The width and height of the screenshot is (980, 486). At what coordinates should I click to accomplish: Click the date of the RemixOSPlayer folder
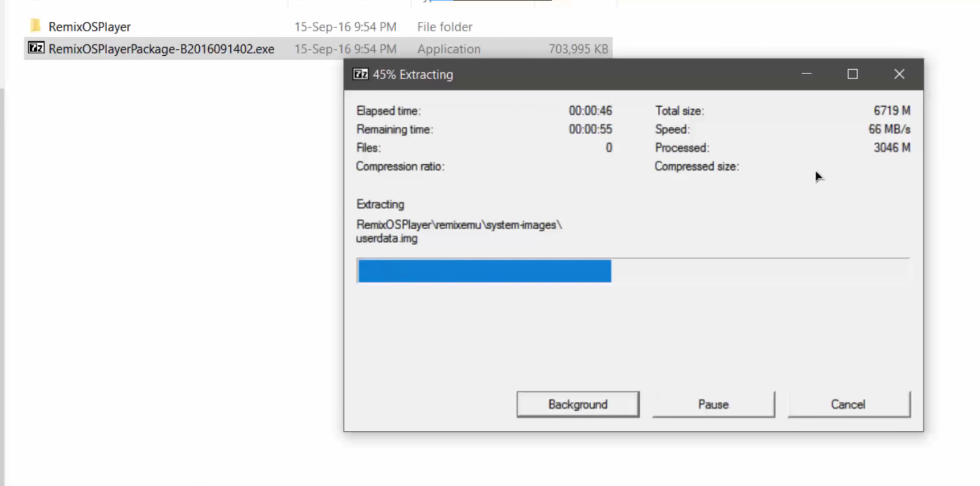345,27
